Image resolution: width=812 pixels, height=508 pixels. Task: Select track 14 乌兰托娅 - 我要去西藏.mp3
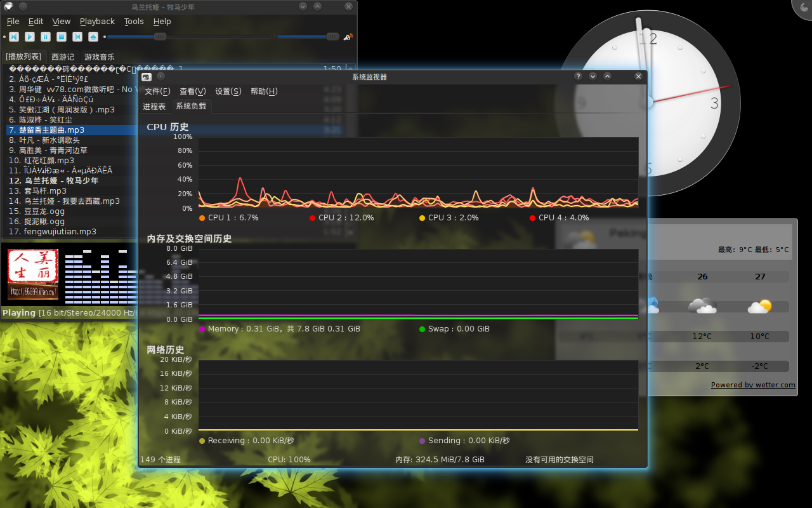(x=71, y=201)
